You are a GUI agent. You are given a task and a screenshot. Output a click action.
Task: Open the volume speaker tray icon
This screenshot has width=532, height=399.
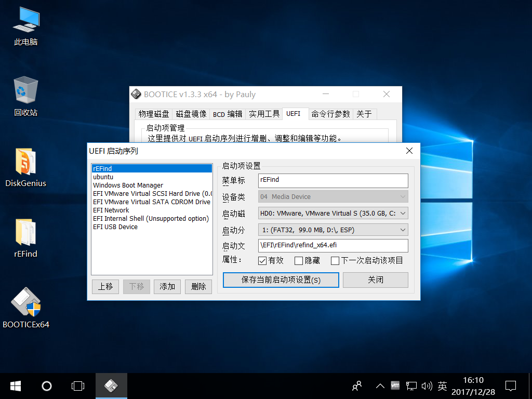coord(427,386)
